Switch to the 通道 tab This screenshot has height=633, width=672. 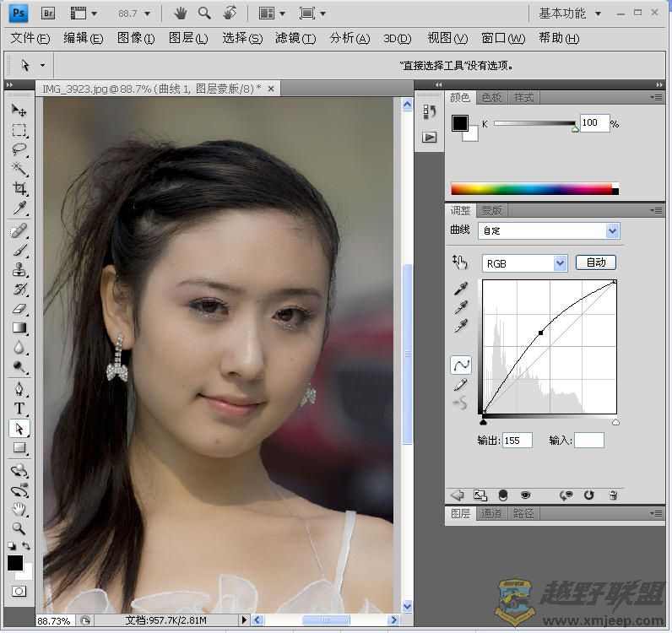491,513
